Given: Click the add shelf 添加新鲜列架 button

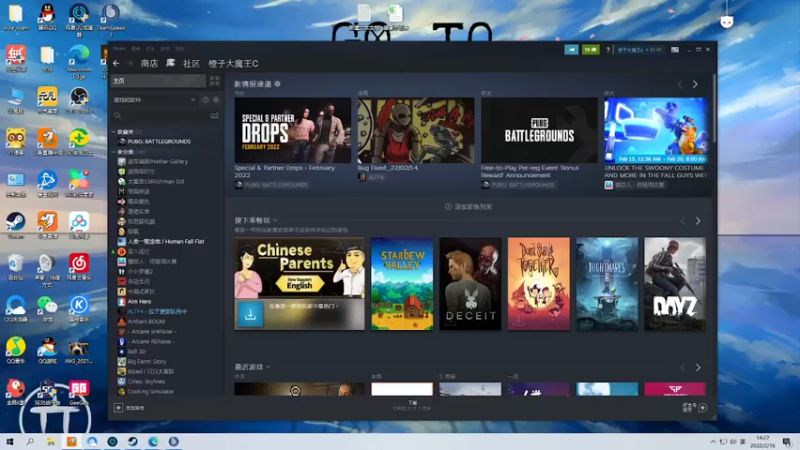Looking at the screenshot, I should pyautogui.click(x=468, y=207).
